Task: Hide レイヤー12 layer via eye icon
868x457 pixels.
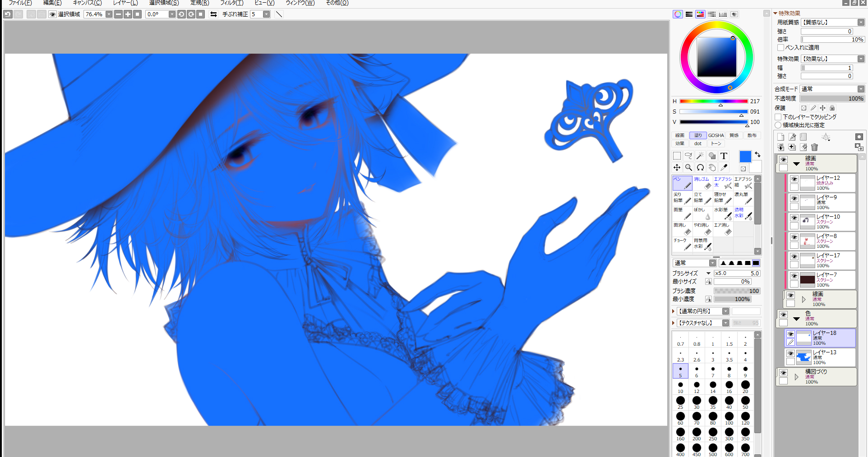Action: click(x=794, y=179)
